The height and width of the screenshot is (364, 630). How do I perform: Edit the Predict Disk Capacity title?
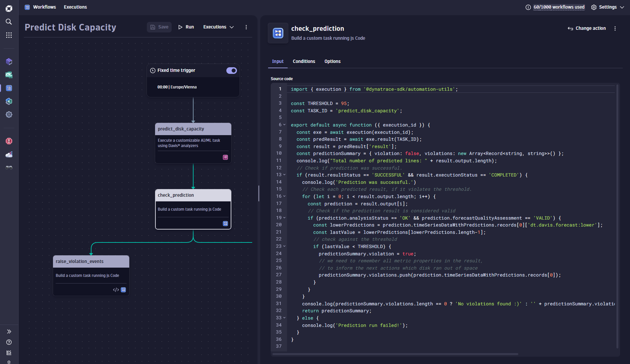[70, 27]
